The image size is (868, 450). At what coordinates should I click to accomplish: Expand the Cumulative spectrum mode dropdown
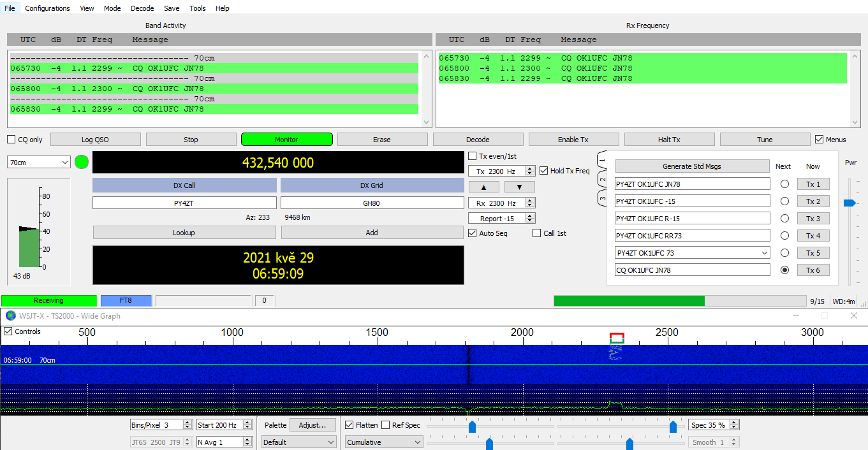coord(384,442)
